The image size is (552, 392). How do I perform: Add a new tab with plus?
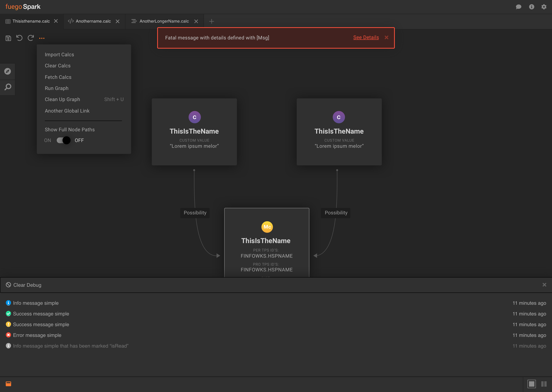(211, 21)
